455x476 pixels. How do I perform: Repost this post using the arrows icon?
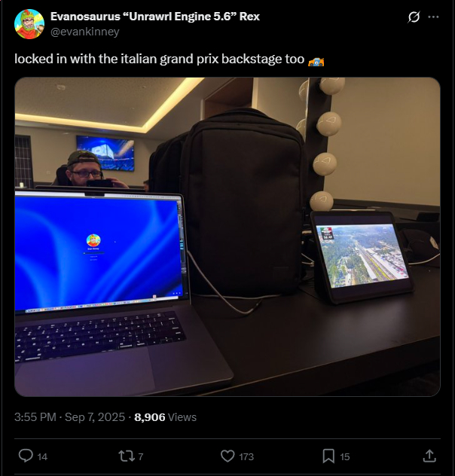[x=127, y=456]
